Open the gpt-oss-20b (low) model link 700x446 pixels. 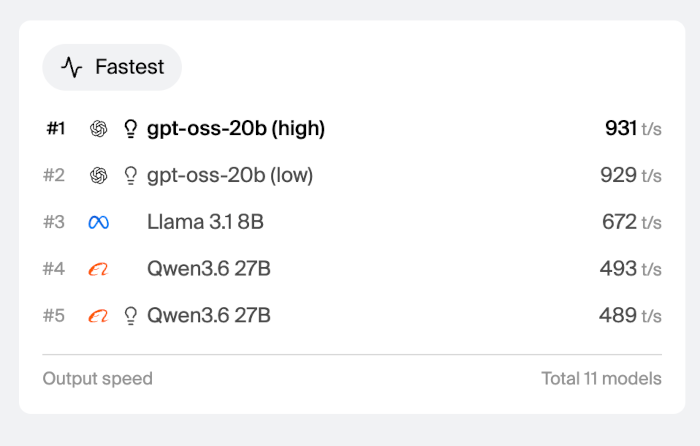coord(230,176)
